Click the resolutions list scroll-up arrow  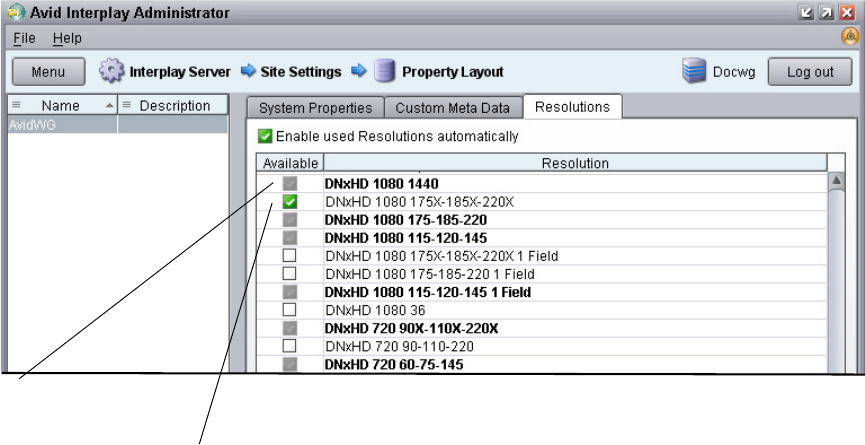pos(836,181)
